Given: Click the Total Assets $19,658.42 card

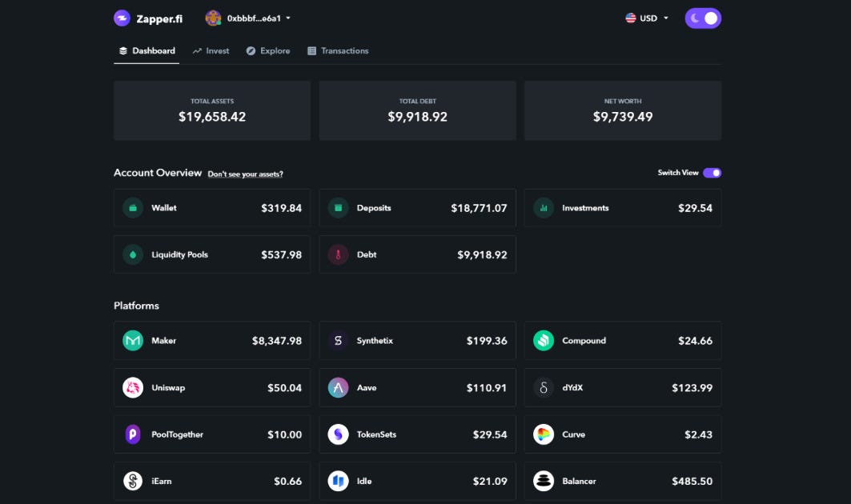Looking at the screenshot, I should (x=212, y=110).
